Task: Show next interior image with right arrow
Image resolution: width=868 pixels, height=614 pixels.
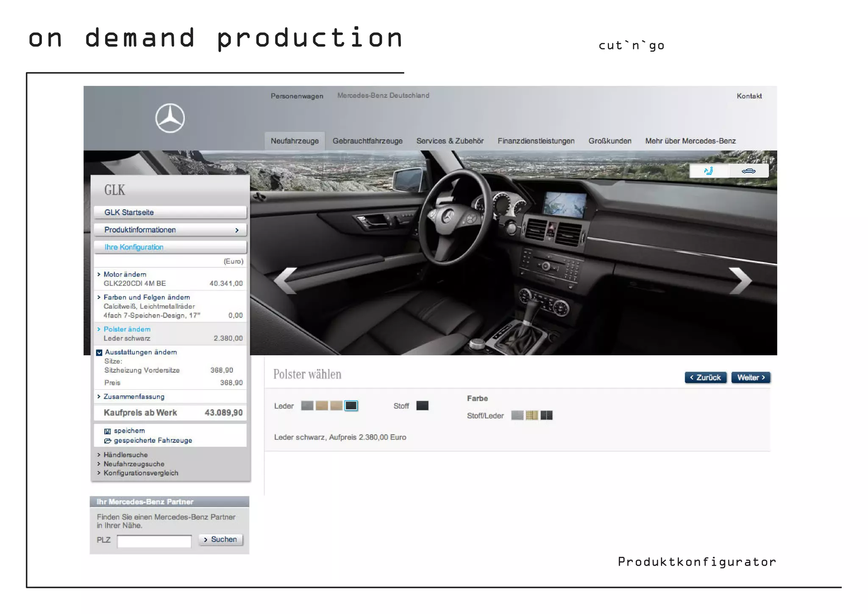Action: point(740,281)
